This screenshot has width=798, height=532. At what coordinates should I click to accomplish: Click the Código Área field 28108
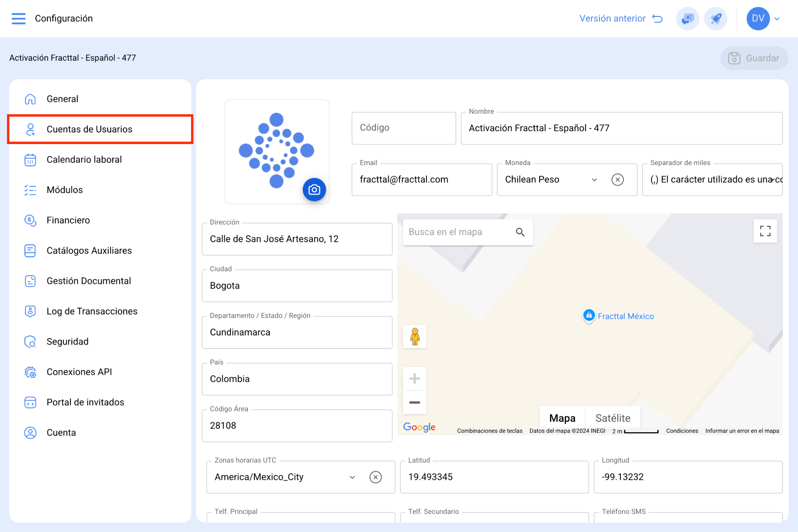tap(297, 426)
